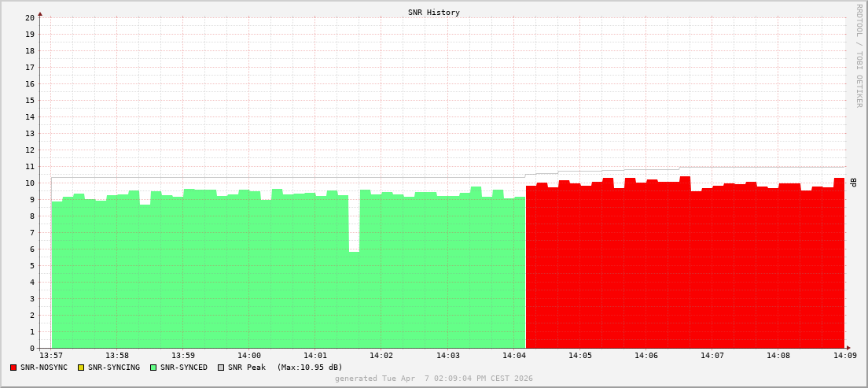Click the green SNR-SYNCED legend swatch
Viewport: 868px width, 388px height.
click(x=153, y=368)
